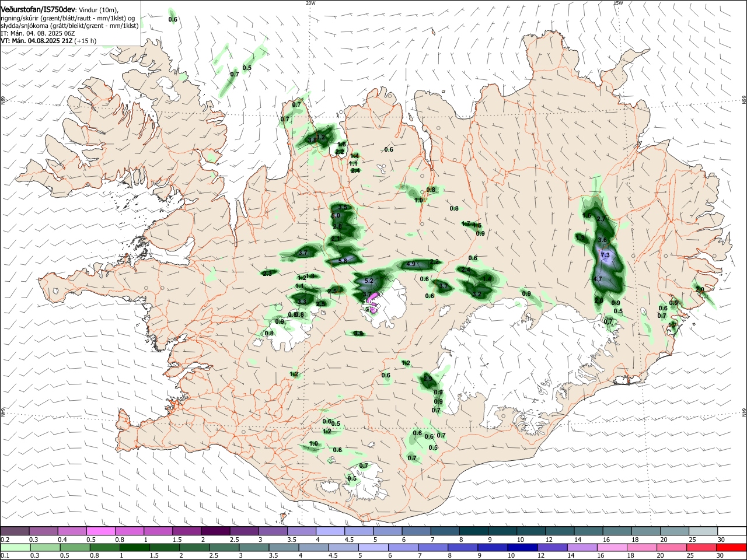The image size is (747, 560).
Task: Click the rain legend swatch between 7 and 8
Action: 433,547
